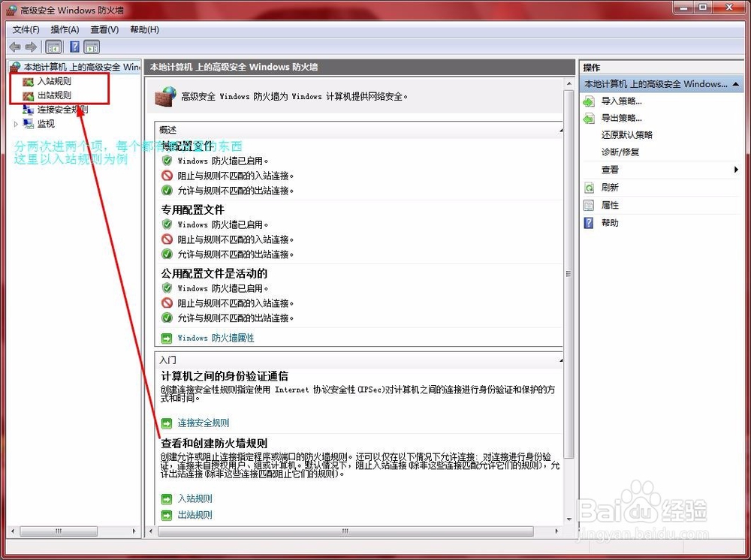The image size is (751, 560).
Task: Click 导入策略... text in Actions pane
Action: (622, 101)
